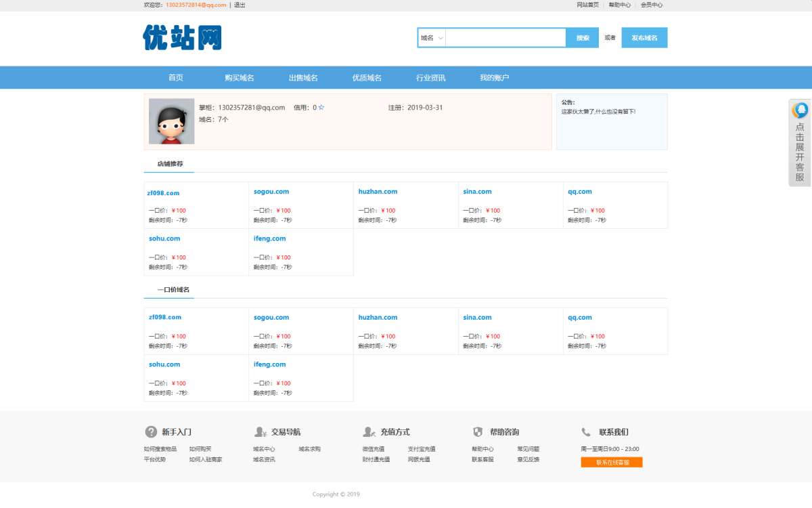812x508 pixels.
Task: Open sina.com in 一口价域名 section
Action: pyautogui.click(x=477, y=317)
